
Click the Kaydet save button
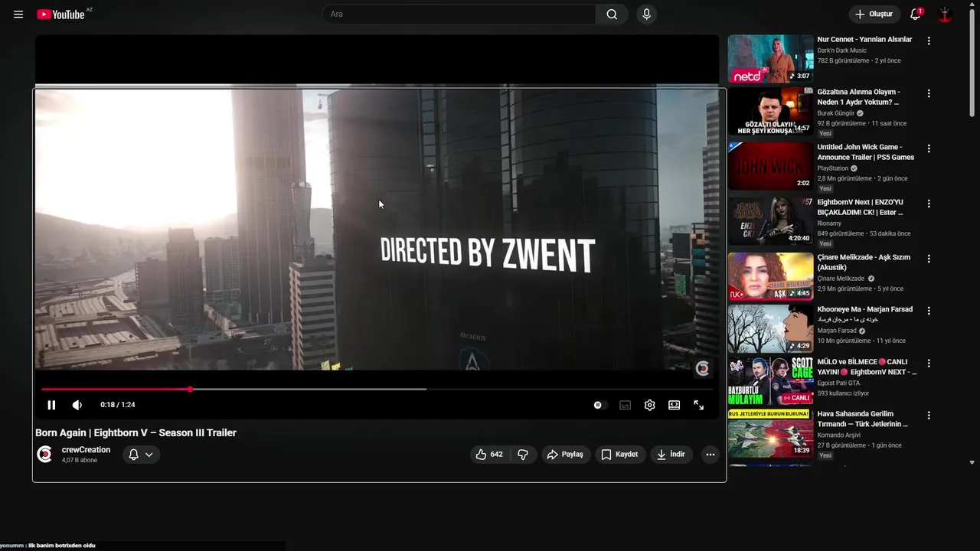coord(620,455)
